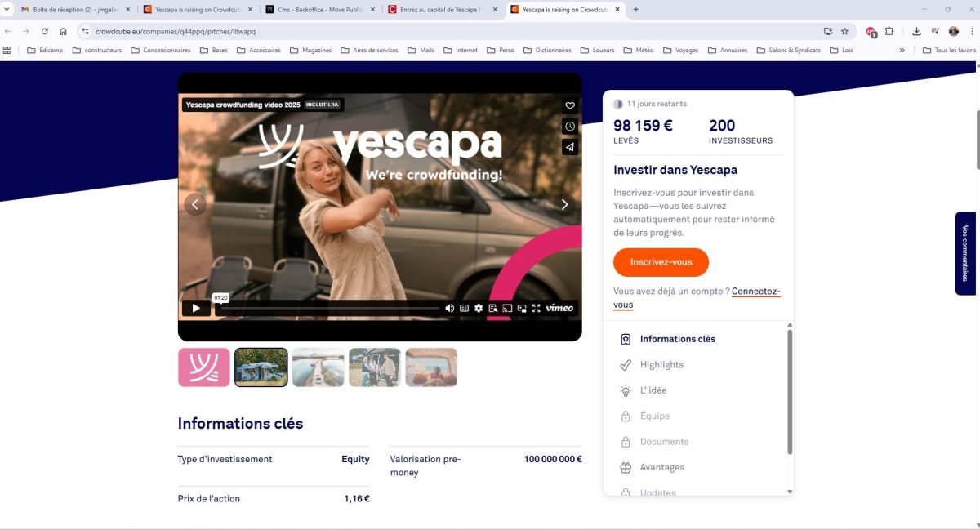Toggle closed captions on the video
This screenshot has height=530, width=980.
point(464,308)
